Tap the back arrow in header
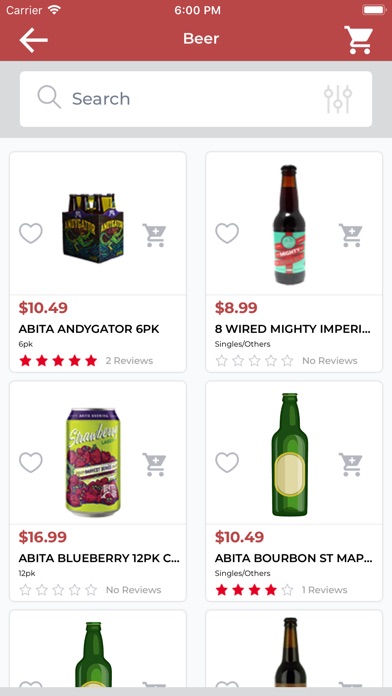 pyautogui.click(x=33, y=40)
